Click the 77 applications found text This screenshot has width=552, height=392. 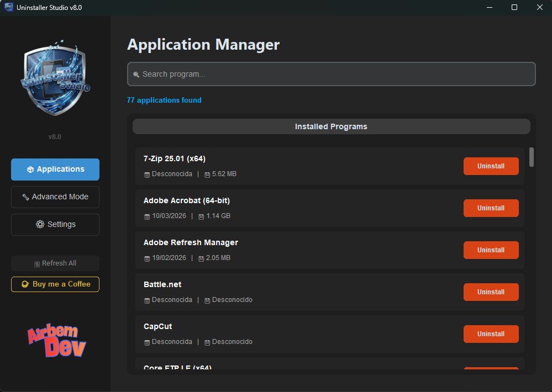[x=164, y=100]
